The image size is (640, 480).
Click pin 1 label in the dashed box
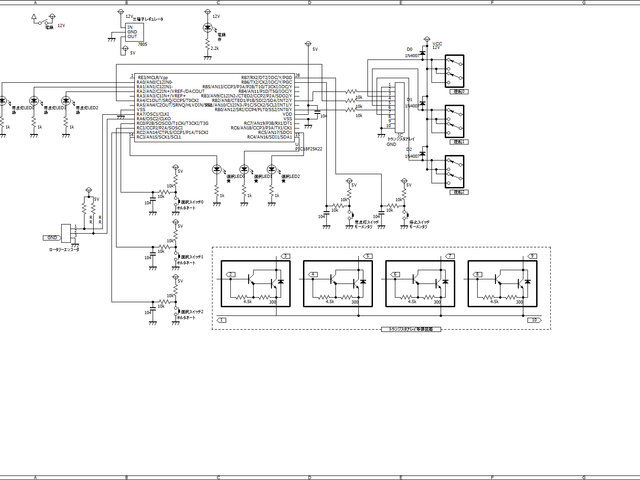[x=219, y=319]
